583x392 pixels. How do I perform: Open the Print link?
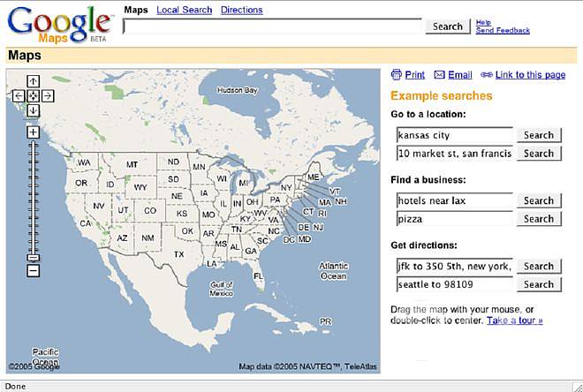(x=414, y=75)
